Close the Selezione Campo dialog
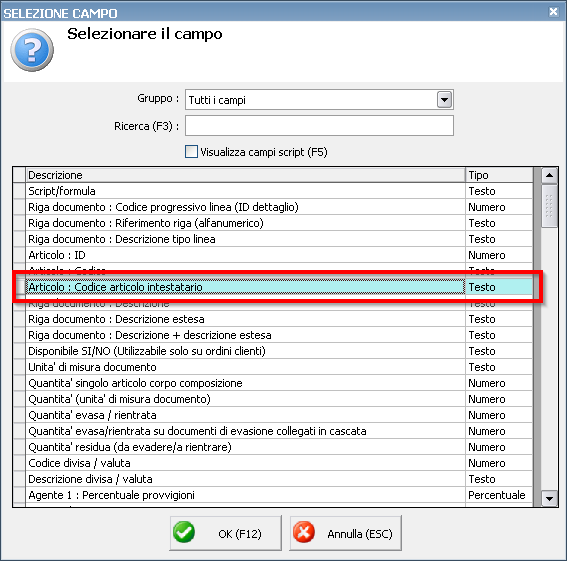The height and width of the screenshot is (561, 567). (553, 12)
